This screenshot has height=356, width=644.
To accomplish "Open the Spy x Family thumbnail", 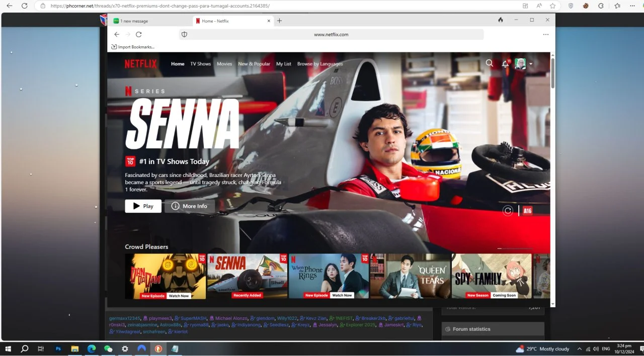I will pyautogui.click(x=492, y=276).
